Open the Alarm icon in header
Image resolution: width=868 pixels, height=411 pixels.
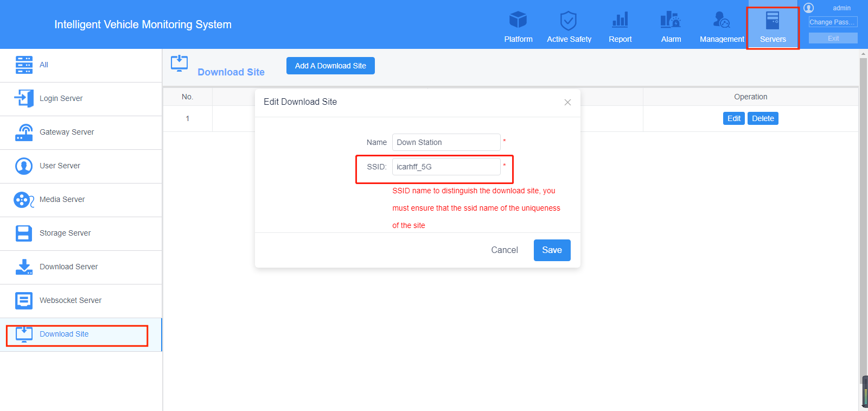pos(671,20)
